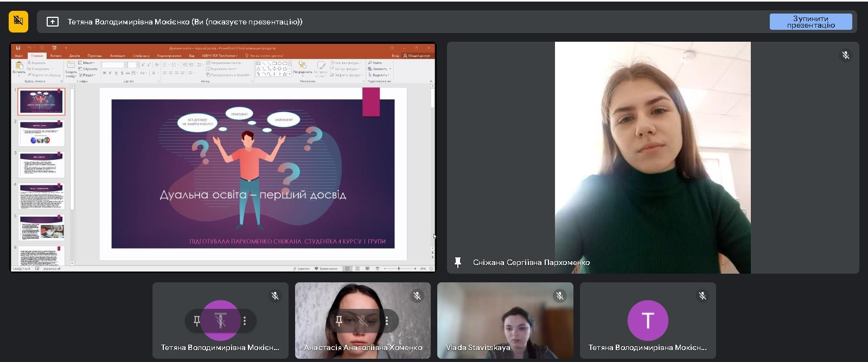
Task: Click Найти find command
Action: click(x=375, y=63)
